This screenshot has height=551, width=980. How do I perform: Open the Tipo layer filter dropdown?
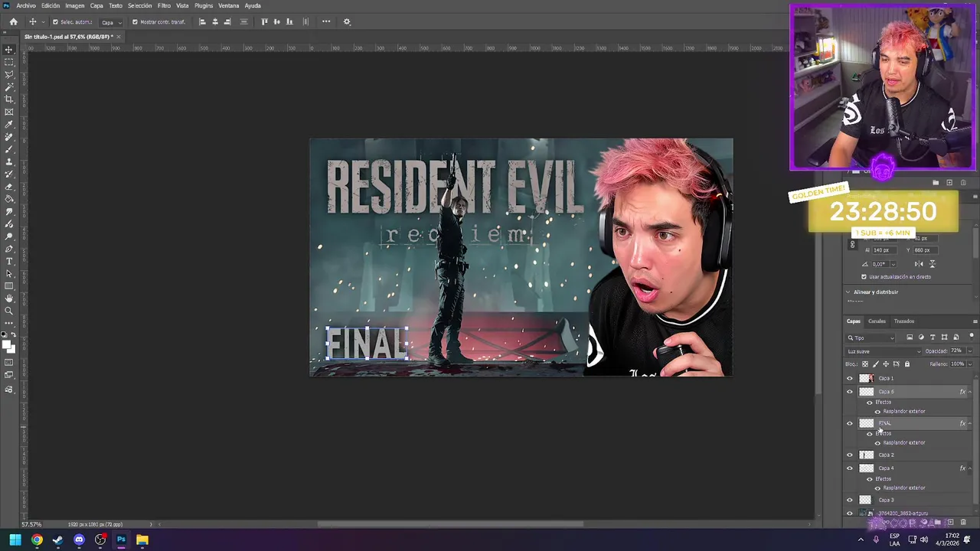pyautogui.click(x=871, y=337)
